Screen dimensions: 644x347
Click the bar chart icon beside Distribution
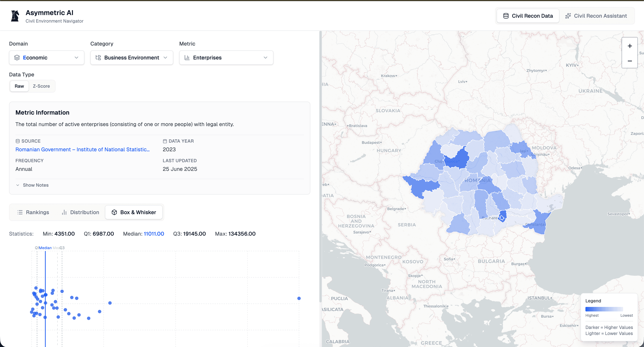(64, 212)
